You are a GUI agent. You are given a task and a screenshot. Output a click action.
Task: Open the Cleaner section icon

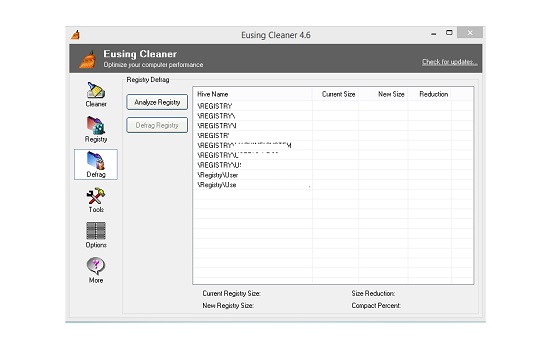(96, 94)
